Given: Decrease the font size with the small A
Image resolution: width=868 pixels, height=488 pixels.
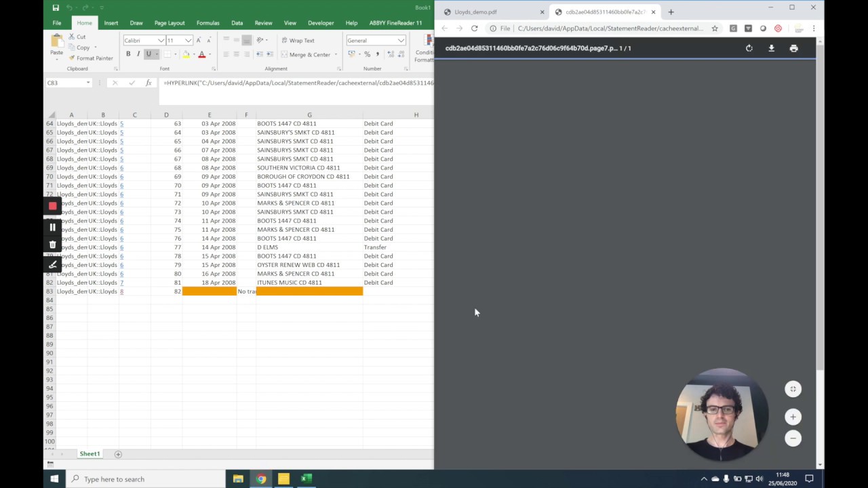Looking at the screenshot, I should pyautogui.click(x=209, y=41).
